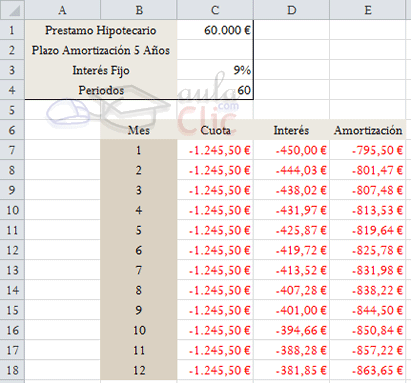Click the 'Prestamo Hipotecario' cell
Image resolution: width=411 pixels, height=383 pixels.
click(x=101, y=30)
